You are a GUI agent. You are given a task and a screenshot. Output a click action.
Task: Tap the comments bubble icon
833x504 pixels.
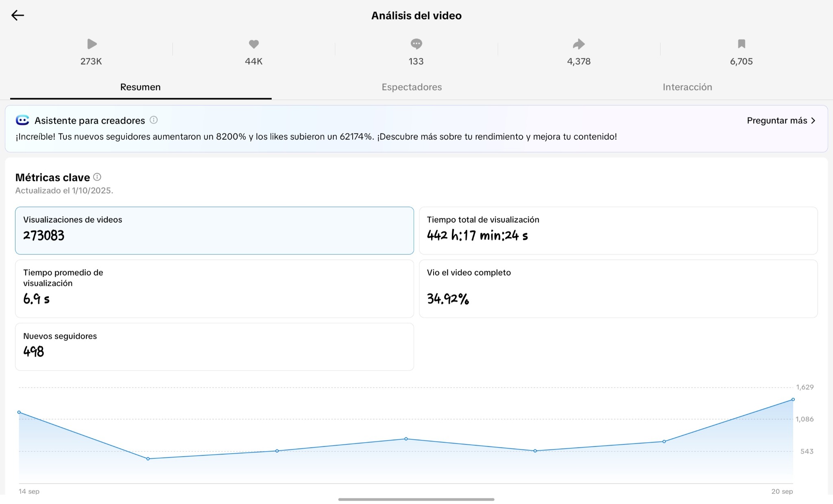click(x=416, y=43)
